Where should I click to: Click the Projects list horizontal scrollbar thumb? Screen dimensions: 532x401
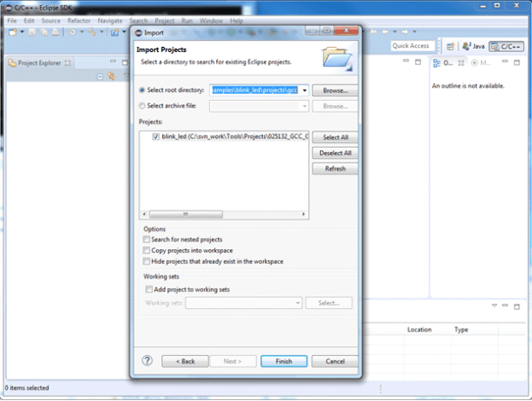pos(186,214)
